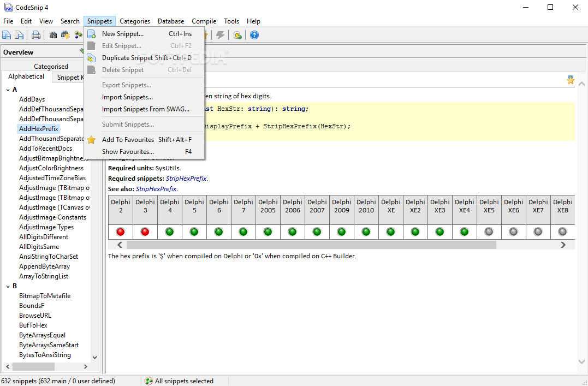Screen dimensions: 588x386
Task: Choose Duplicate Snippet menu entry
Action: (144, 58)
